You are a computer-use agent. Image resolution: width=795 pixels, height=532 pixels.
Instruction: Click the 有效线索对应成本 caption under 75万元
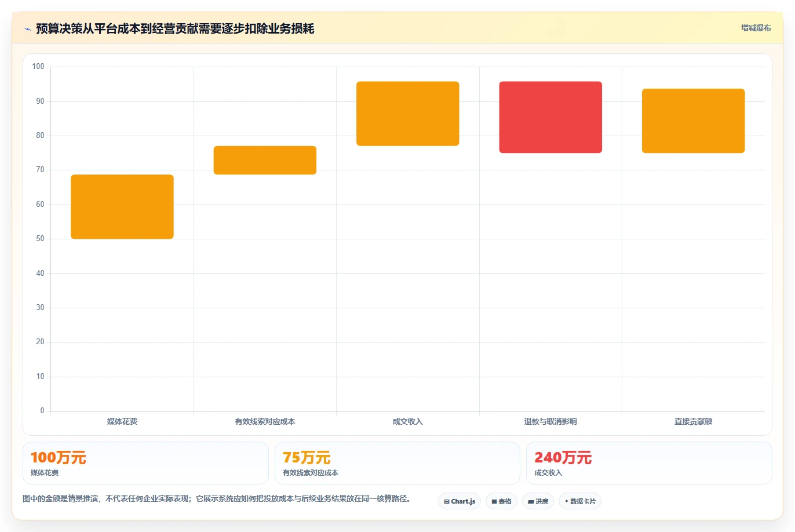point(311,473)
